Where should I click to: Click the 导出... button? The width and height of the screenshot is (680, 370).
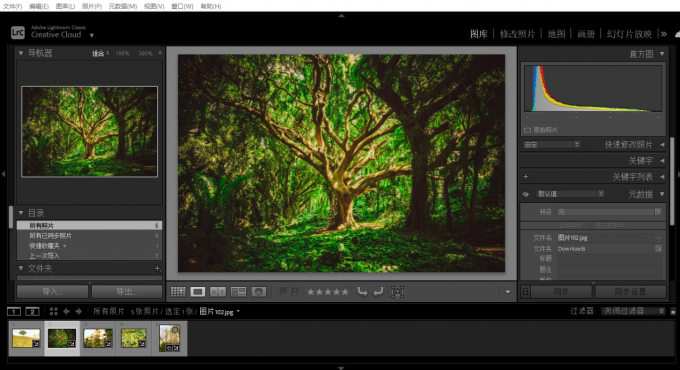click(x=127, y=291)
